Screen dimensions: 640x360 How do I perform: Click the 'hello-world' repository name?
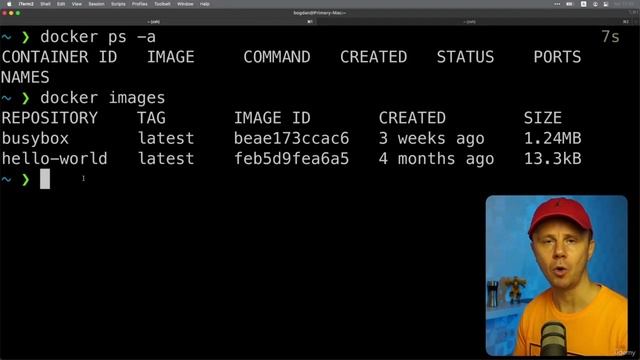pos(55,159)
